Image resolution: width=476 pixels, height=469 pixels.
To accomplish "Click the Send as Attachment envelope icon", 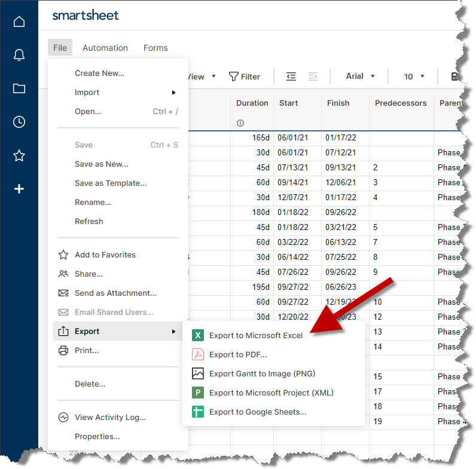I will (x=63, y=293).
